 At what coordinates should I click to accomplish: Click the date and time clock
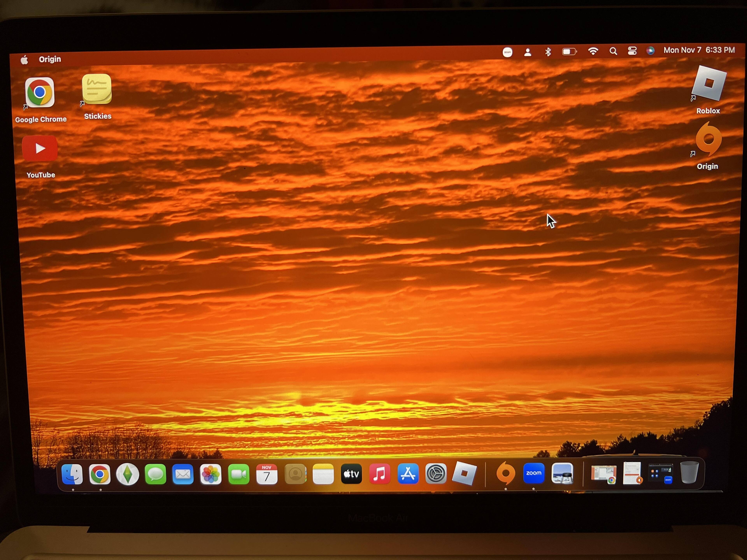(x=699, y=50)
